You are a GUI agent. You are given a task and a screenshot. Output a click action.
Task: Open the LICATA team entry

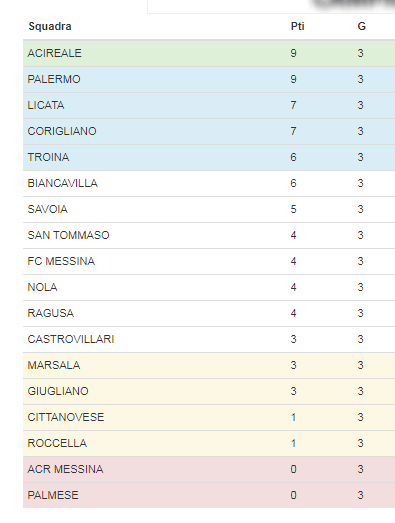[46, 105]
